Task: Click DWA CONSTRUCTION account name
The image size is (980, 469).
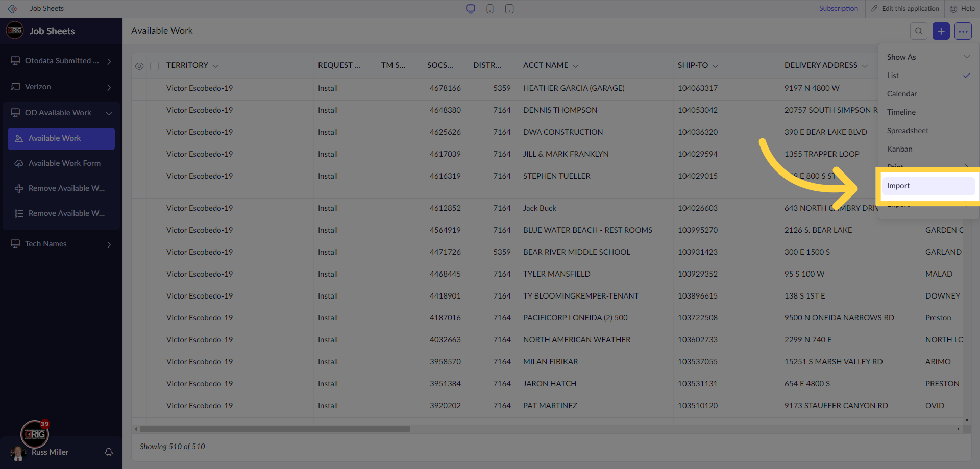Action: click(x=563, y=132)
